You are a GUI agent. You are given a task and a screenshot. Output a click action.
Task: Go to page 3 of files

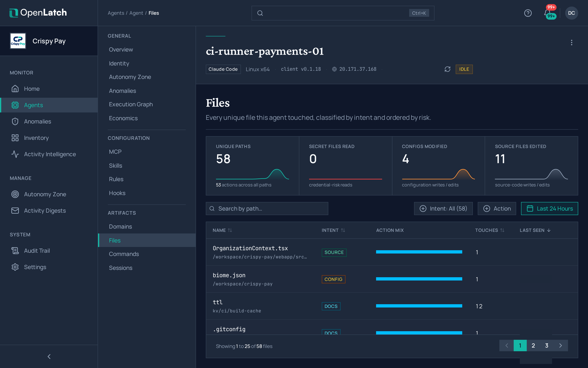[x=546, y=345]
